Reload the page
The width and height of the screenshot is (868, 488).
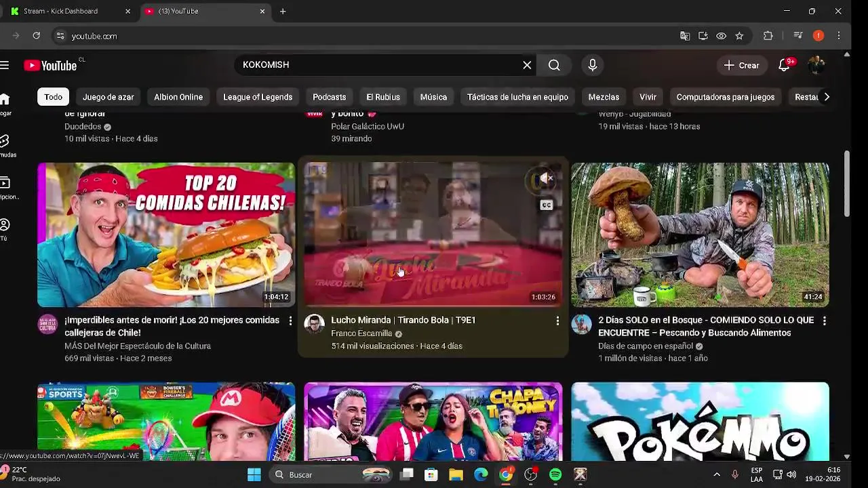coord(36,36)
